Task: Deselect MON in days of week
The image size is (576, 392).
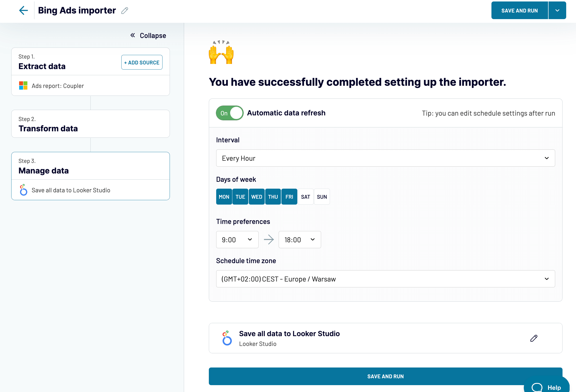Action: point(224,197)
